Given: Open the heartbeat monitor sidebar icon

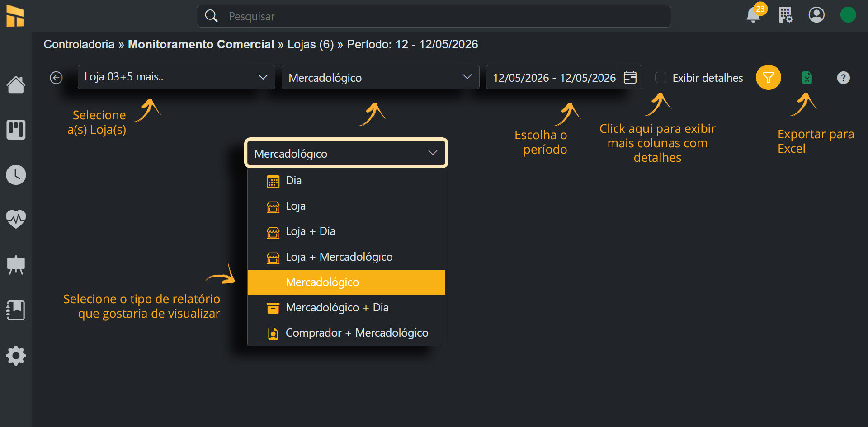Looking at the screenshot, I should click(x=16, y=220).
